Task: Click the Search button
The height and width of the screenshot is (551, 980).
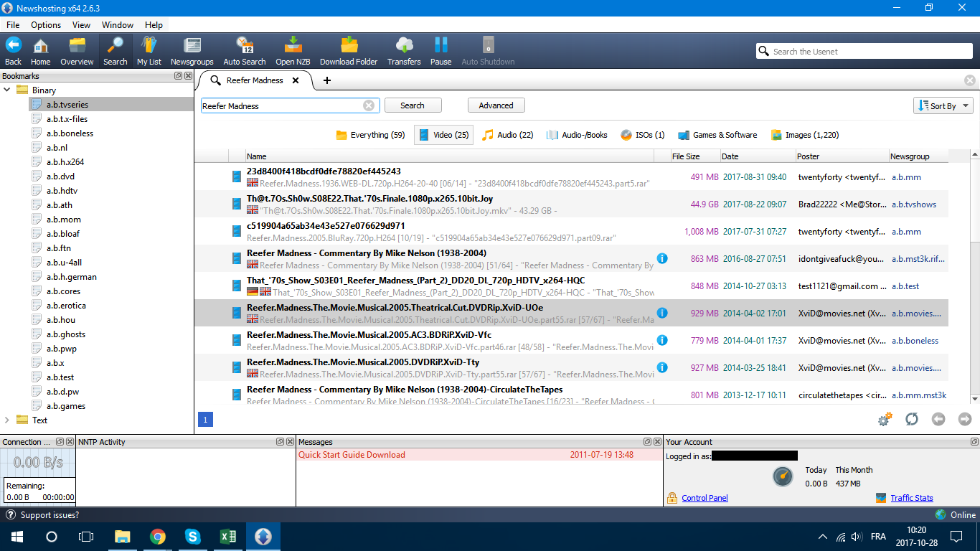Action: (x=413, y=105)
